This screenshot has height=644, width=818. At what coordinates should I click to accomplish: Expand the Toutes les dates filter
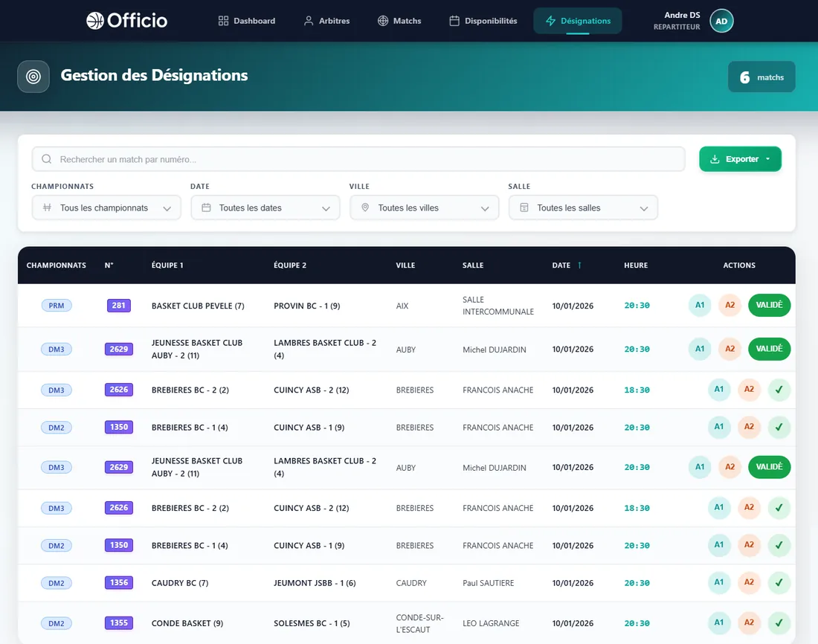point(265,207)
